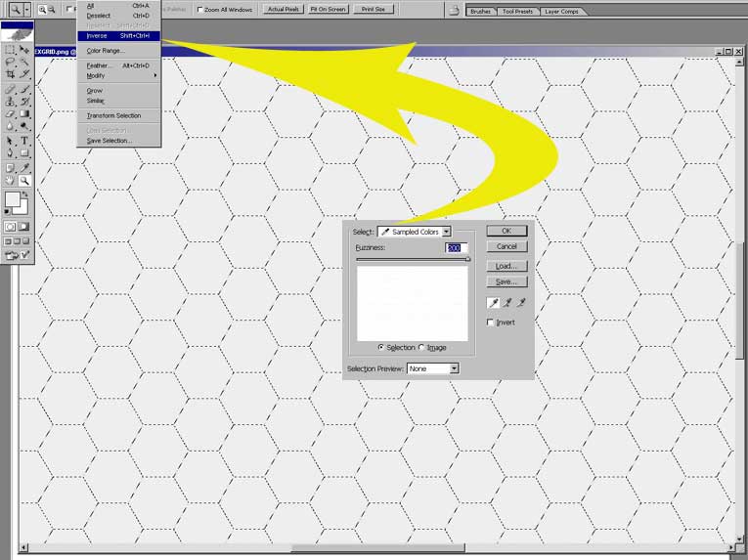Screen dimensions: 748x560
Task: Reset default foreground and background colors
Action: 7,211
